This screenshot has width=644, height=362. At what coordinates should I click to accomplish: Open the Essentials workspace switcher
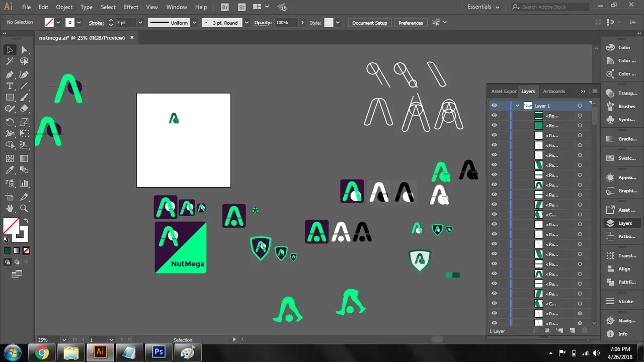(x=484, y=7)
